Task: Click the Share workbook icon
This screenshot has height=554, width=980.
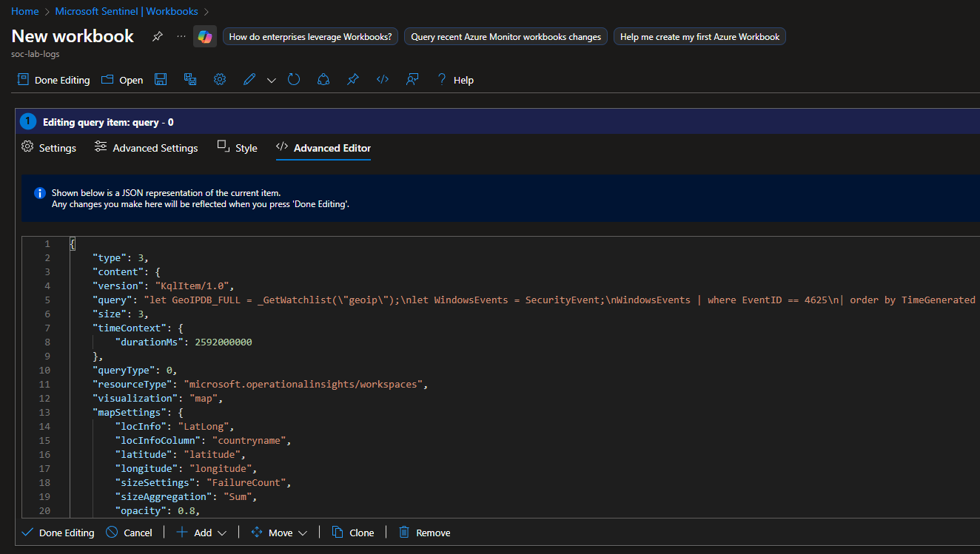Action: 323,80
